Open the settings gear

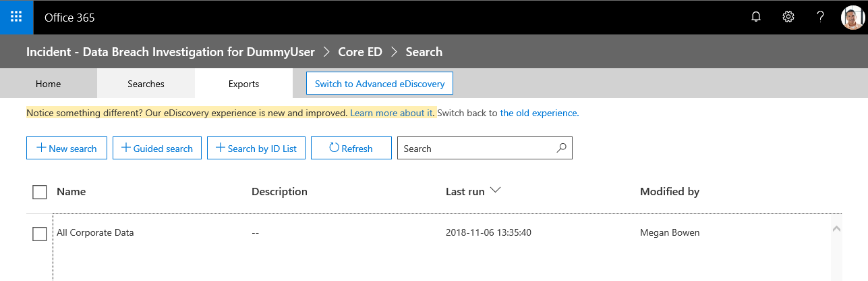tap(788, 18)
